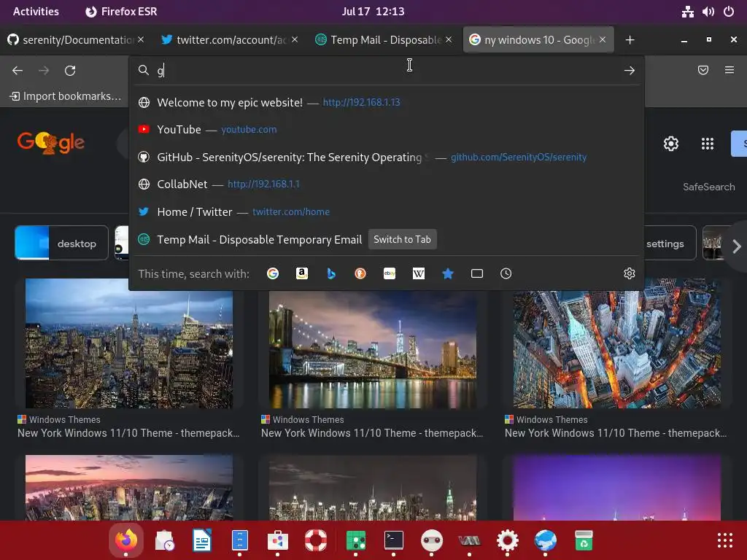
Task: Click the go arrow in the address bar
Action: pos(630,71)
